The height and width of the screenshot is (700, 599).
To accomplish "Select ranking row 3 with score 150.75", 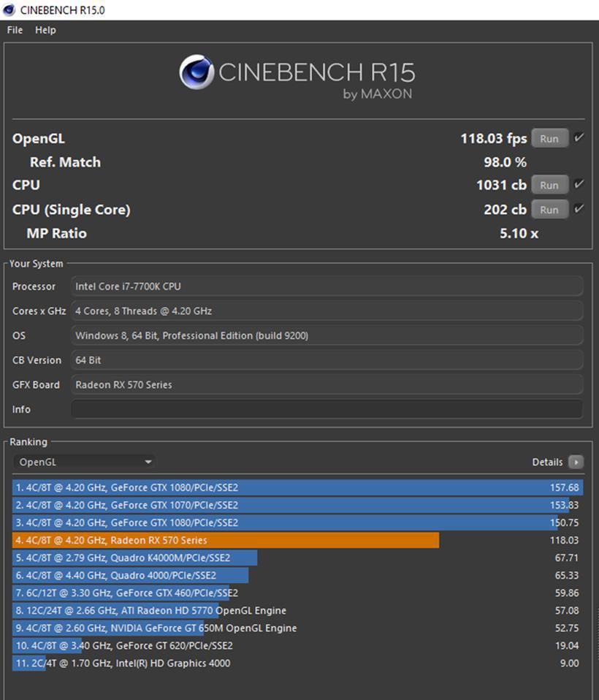I will 298,522.
